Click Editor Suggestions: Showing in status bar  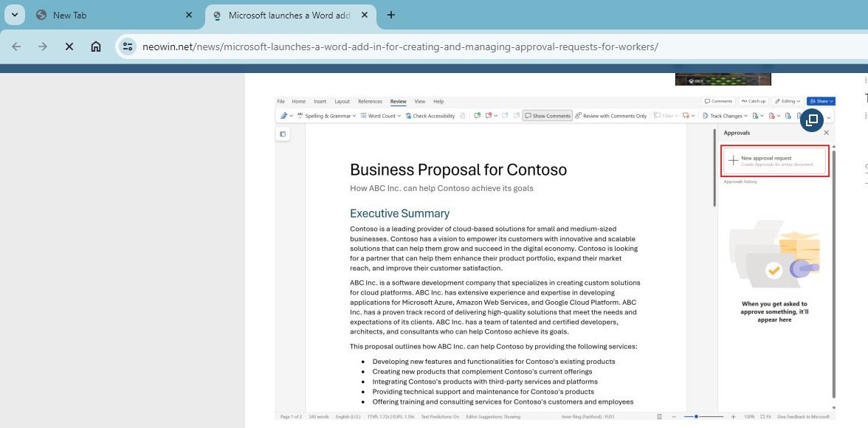click(493, 416)
